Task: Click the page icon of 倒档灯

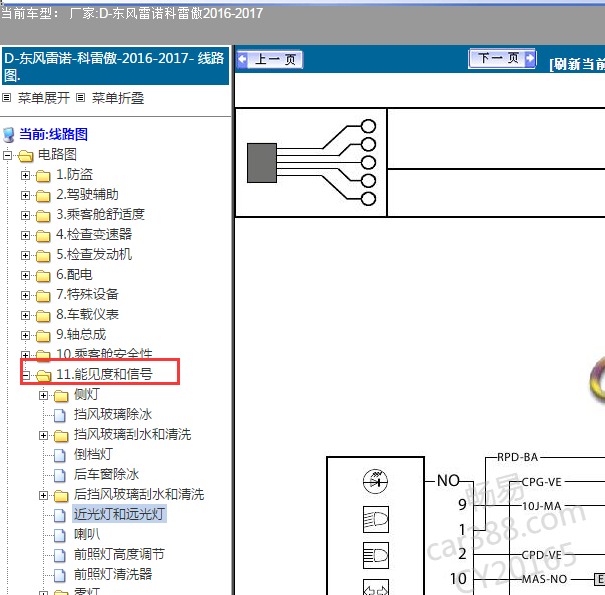Action: 60,456
